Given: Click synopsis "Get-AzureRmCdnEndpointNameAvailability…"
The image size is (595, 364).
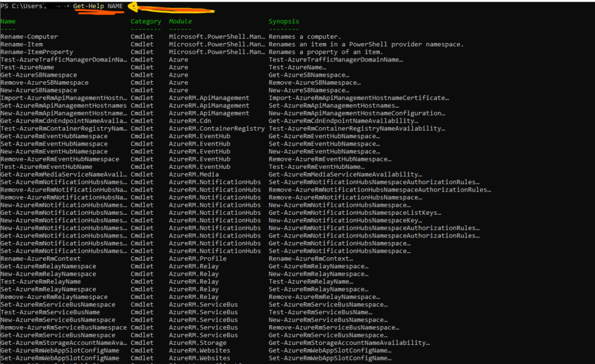Looking at the screenshot, I should pyautogui.click(x=343, y=121).
